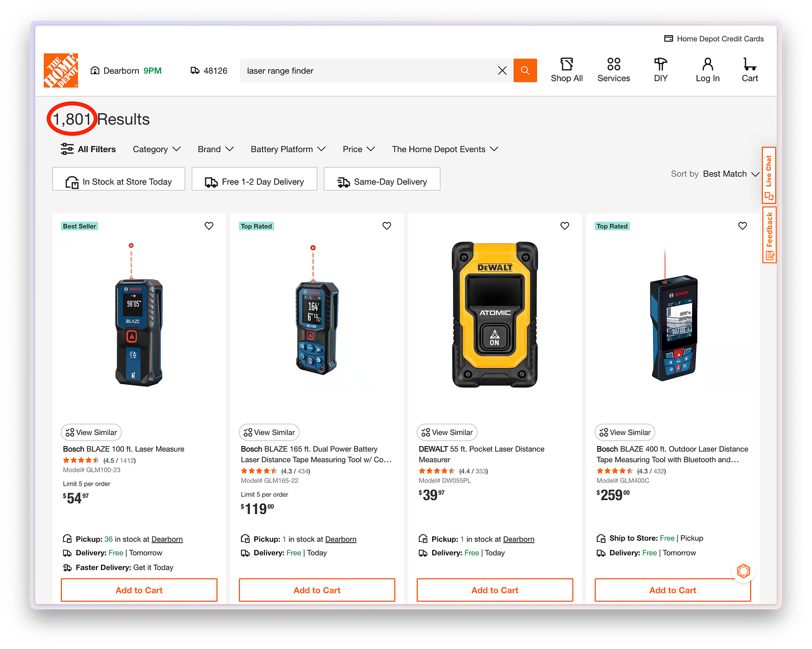The width and height of the screenshot is (812, 649).
Task: Add Bosch BLAZE 100 ft. to cart
Action: [139, 590]
